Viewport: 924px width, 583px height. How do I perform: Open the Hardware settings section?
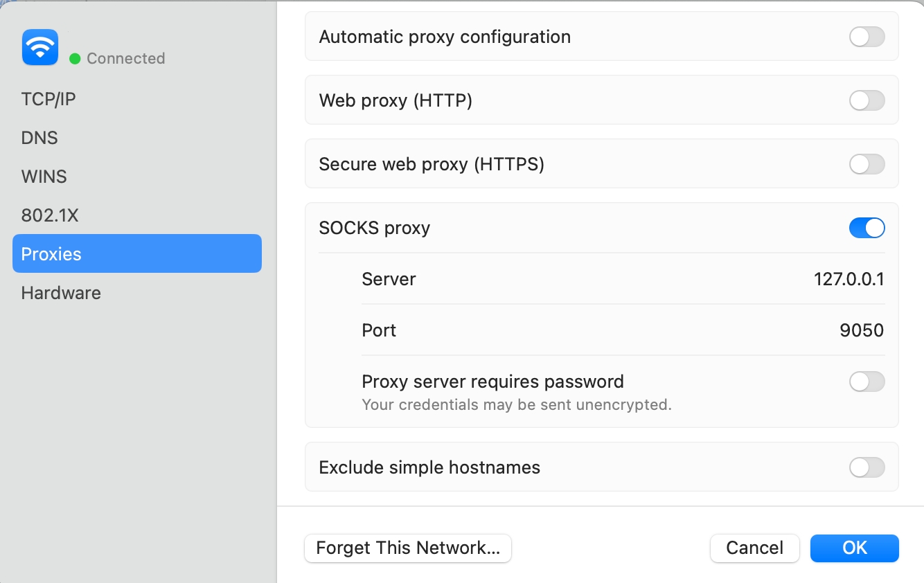pos(61,293)
